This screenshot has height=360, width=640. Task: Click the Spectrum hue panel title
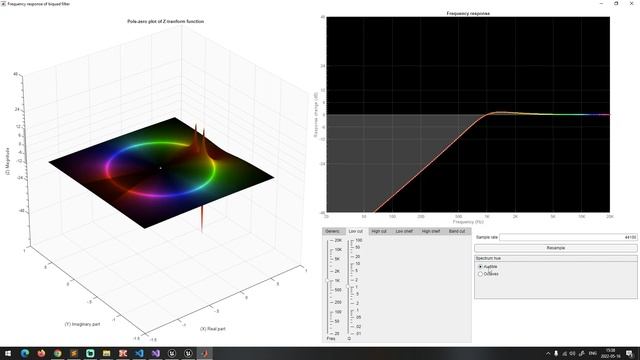[x=488, y=258]
